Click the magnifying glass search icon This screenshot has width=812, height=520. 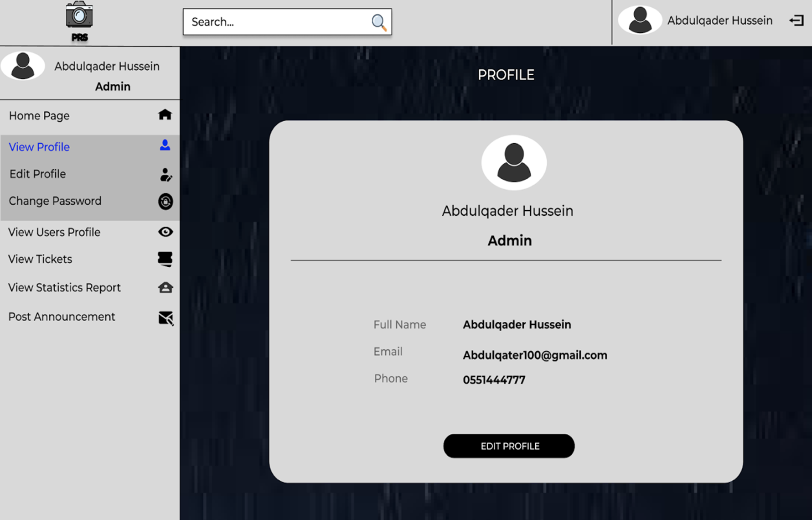[x=378, y=22]
